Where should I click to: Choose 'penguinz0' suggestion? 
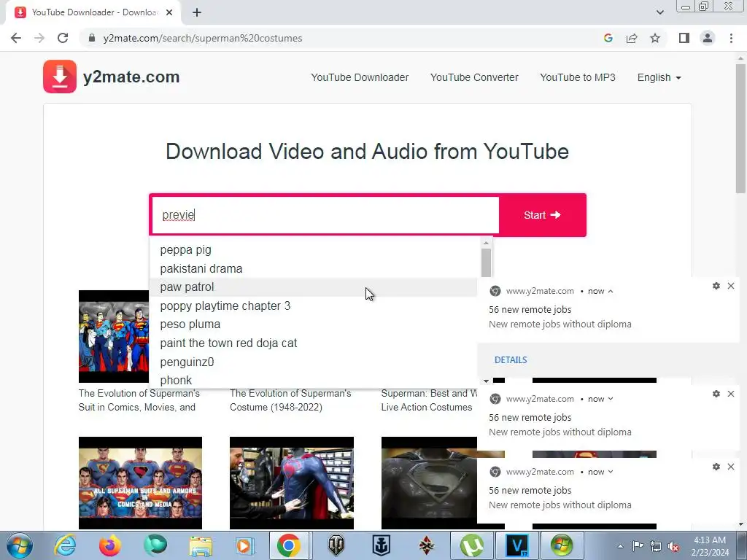(313, 362)
